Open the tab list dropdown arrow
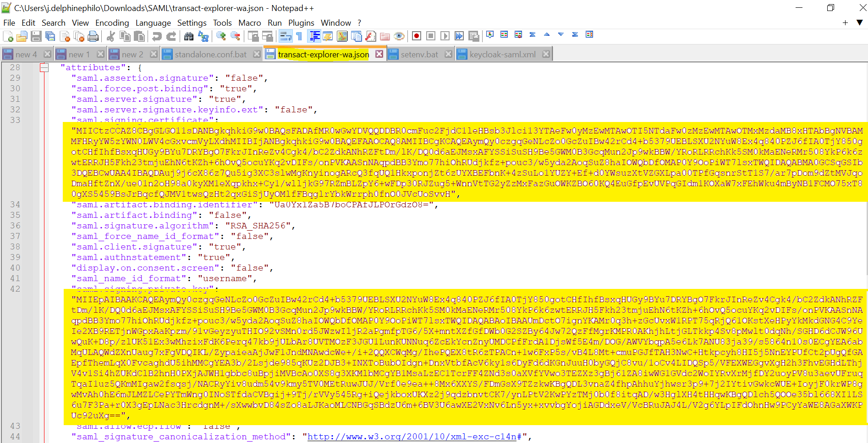Viewport: 868px width, 443px height. coord(860,22)
